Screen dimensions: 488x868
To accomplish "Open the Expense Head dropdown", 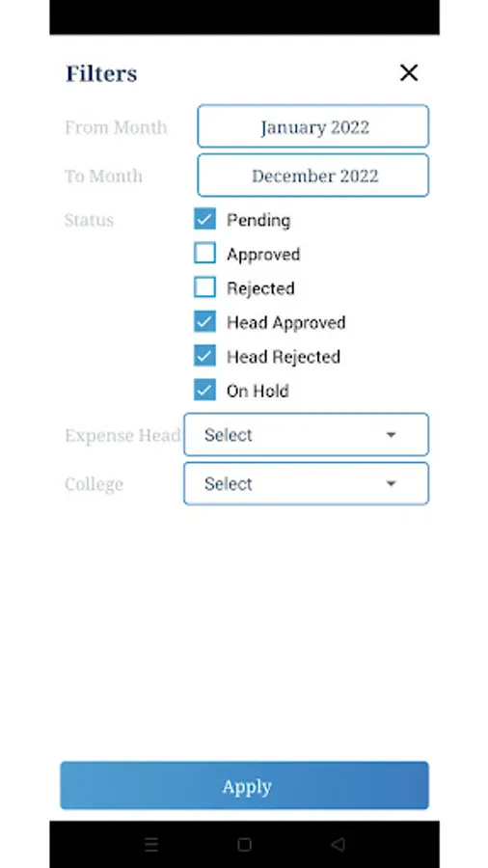I will point(306,435).
